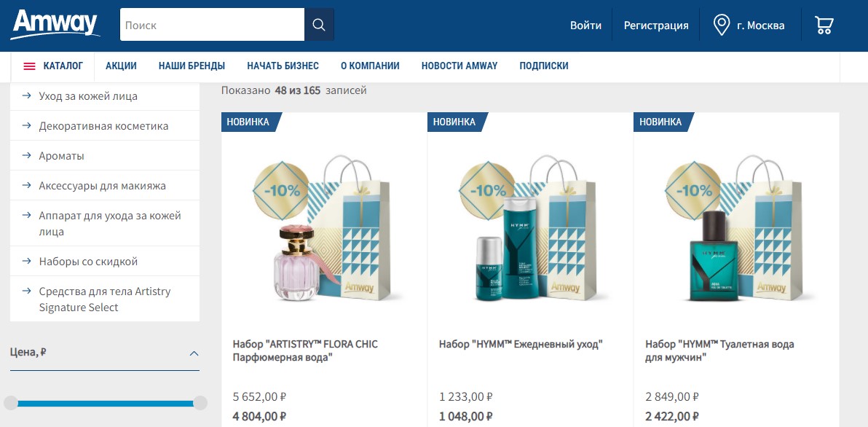
Task: Select the г. Москва city selector
Action: coord(761,26)
